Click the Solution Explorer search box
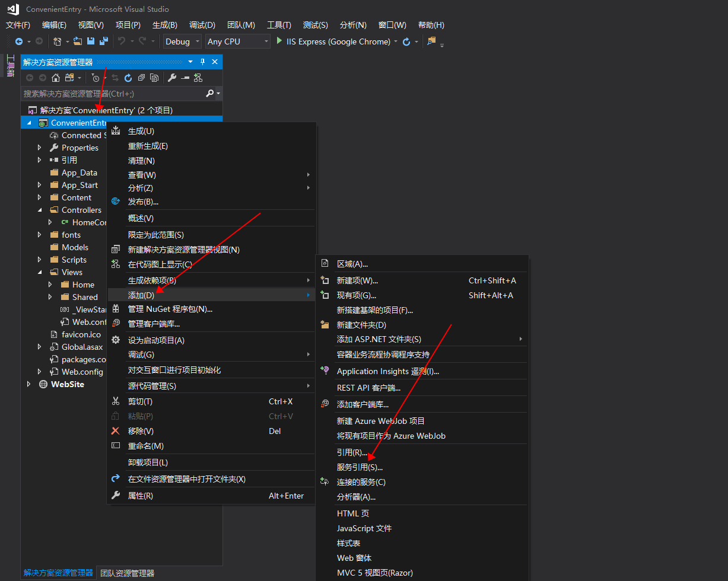Viewport: 728px width, 581px height. click(x=113, y=94)
